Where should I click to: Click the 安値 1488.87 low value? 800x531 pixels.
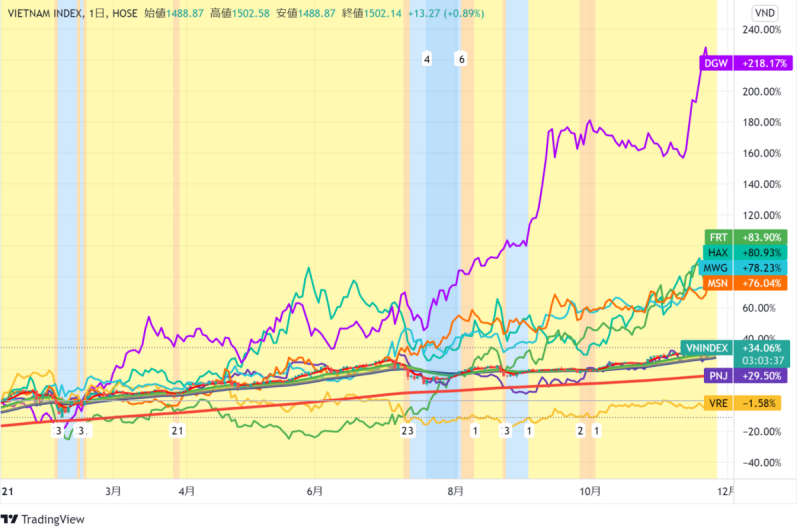pyautogui.click(x=306, y=13)
